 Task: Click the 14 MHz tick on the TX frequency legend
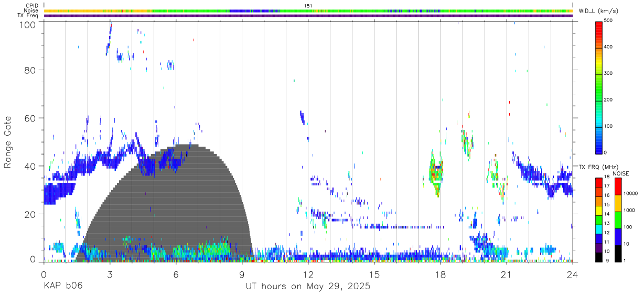(x=607, y=214)
